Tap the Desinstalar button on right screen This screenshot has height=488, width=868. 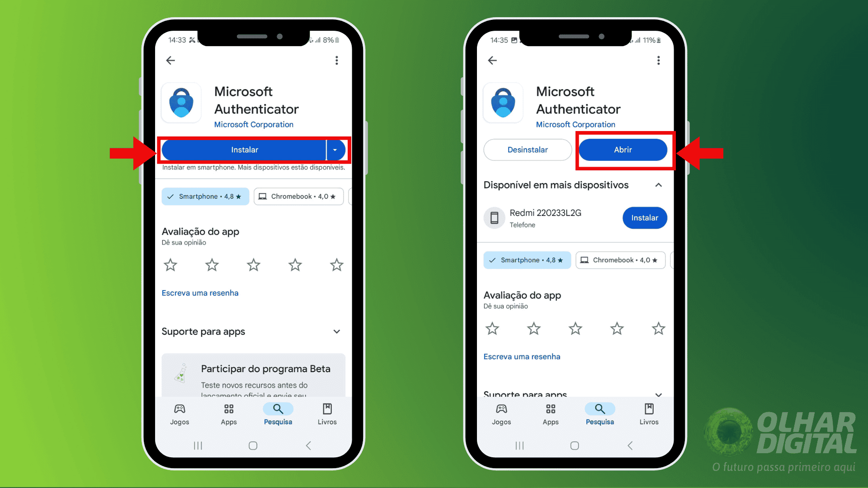527,150
